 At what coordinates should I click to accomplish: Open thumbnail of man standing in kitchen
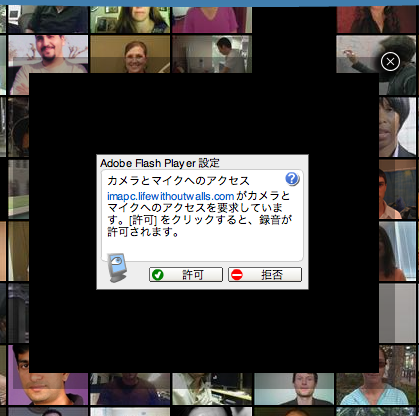[x=212, y=54]
